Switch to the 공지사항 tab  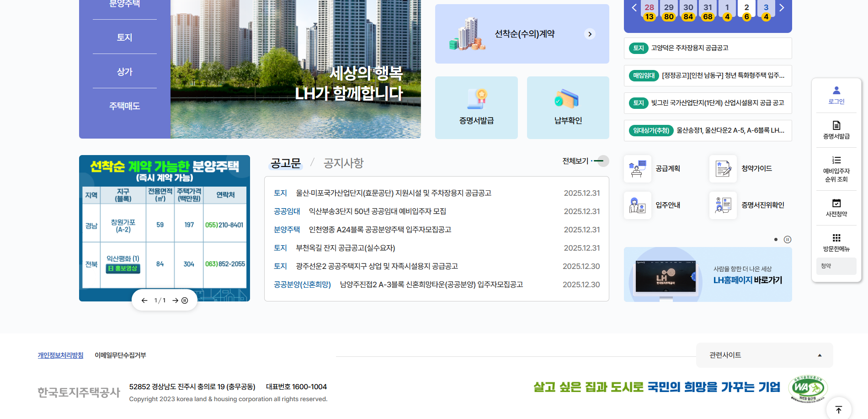343,163
